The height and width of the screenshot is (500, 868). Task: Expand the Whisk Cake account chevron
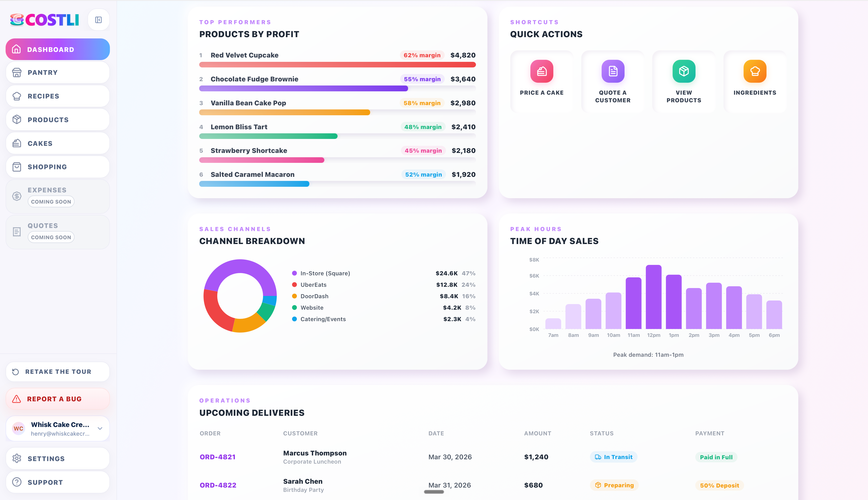point(100,428)
